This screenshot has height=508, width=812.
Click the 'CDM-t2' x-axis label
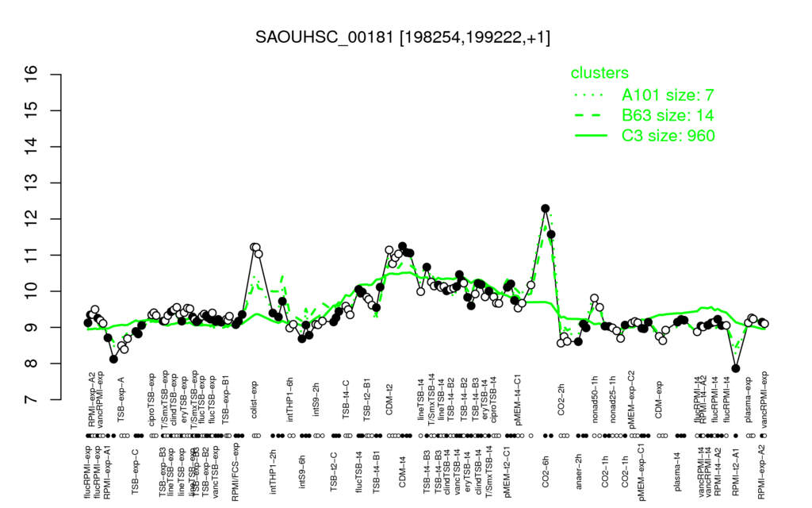389,399
